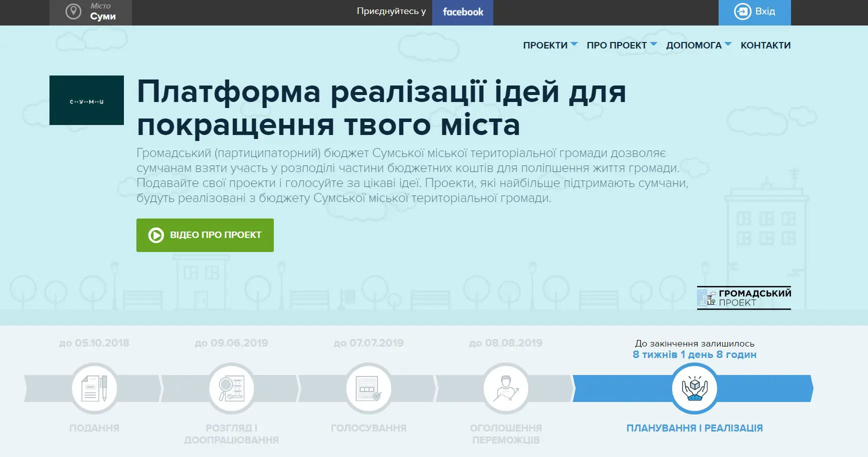Click the Голосування stage ballot icon
868x457 pixels.
[x=369, y=388]
